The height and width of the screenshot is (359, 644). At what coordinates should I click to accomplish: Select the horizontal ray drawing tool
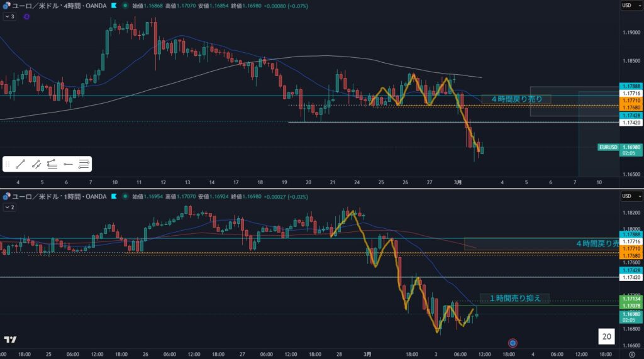[68, 164]
